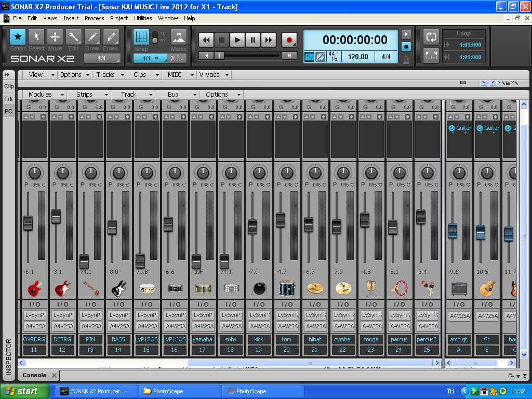Click the conga track icon

coord(371,288)
